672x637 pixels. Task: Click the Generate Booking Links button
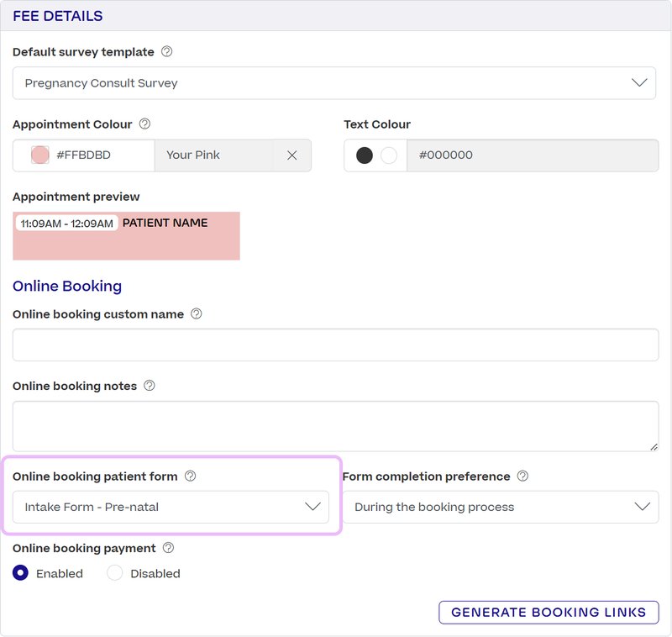point(549,612)
